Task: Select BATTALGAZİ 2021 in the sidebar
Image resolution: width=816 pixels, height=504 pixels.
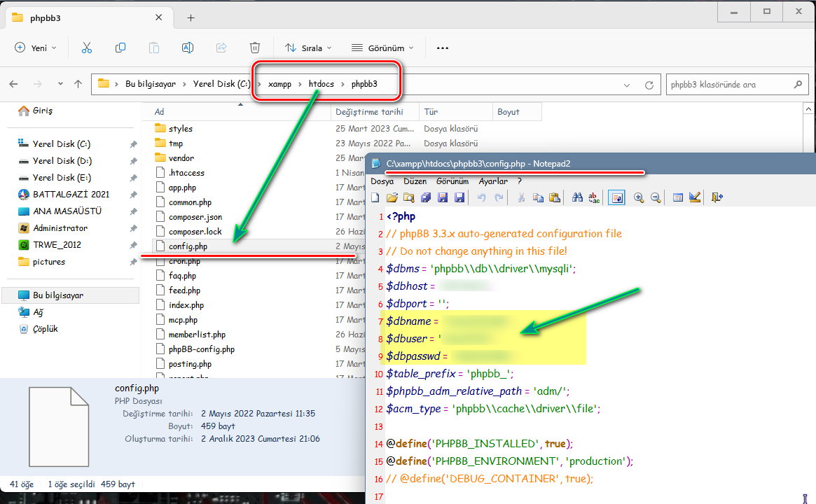Action: coord(71,195)
